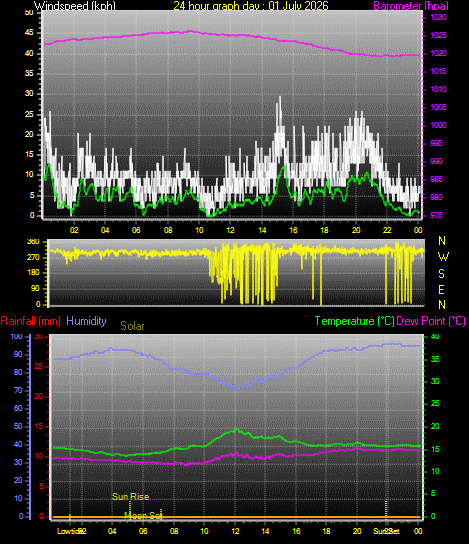Image resolution: width=469 pixels, height=544 pixels.
Task: Select the "Temperature (°C)" legend label
Action: click(355, 321)
